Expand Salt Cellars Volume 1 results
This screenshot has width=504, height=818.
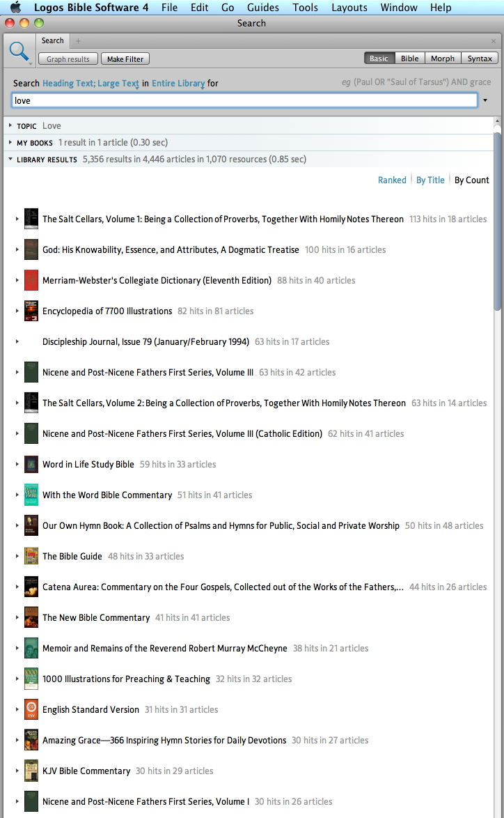17,219
